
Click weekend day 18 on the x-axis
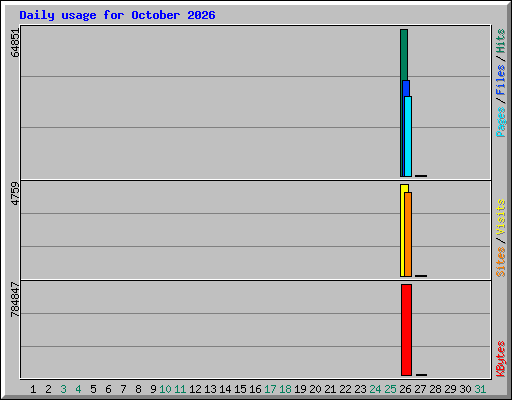pos(285,389)
